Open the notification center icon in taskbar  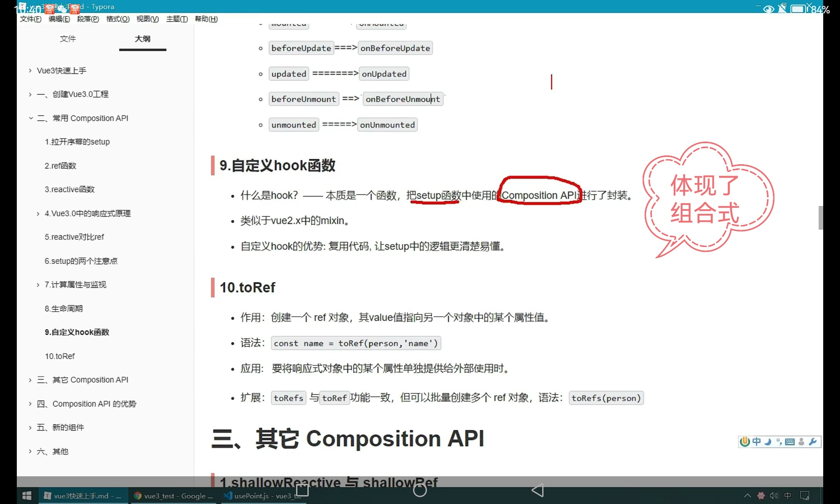pyautogui.click(x=805, y=496)
